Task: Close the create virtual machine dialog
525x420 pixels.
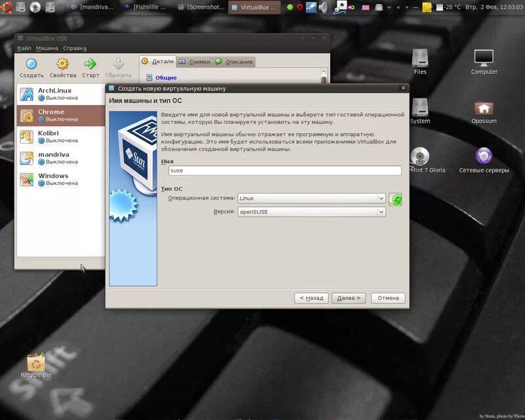Action: click(403, 88)
